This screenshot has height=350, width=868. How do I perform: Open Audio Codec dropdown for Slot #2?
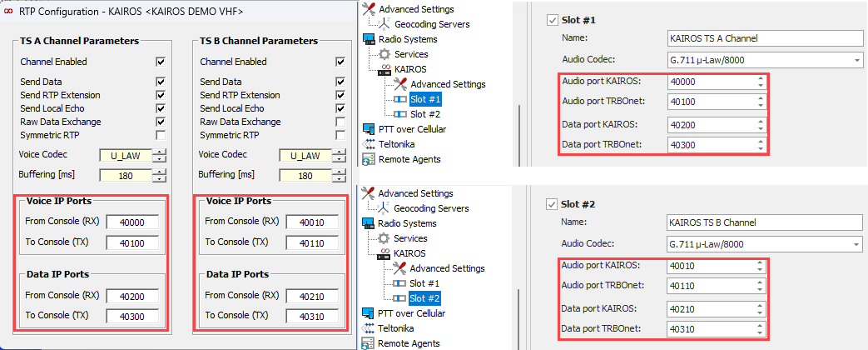[x=856, y=244]
